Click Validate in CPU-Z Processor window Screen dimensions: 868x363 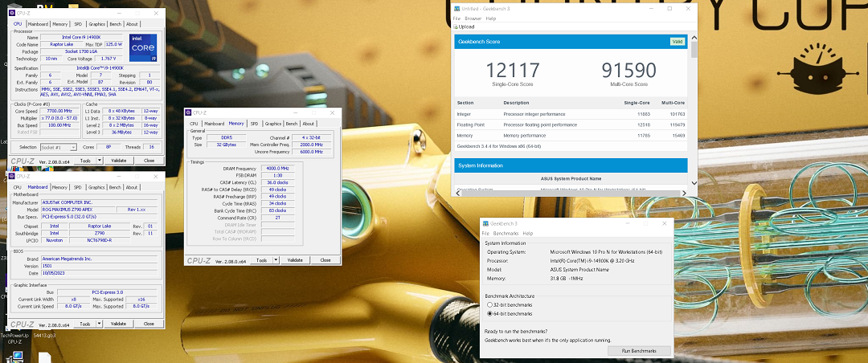point(118,161)
